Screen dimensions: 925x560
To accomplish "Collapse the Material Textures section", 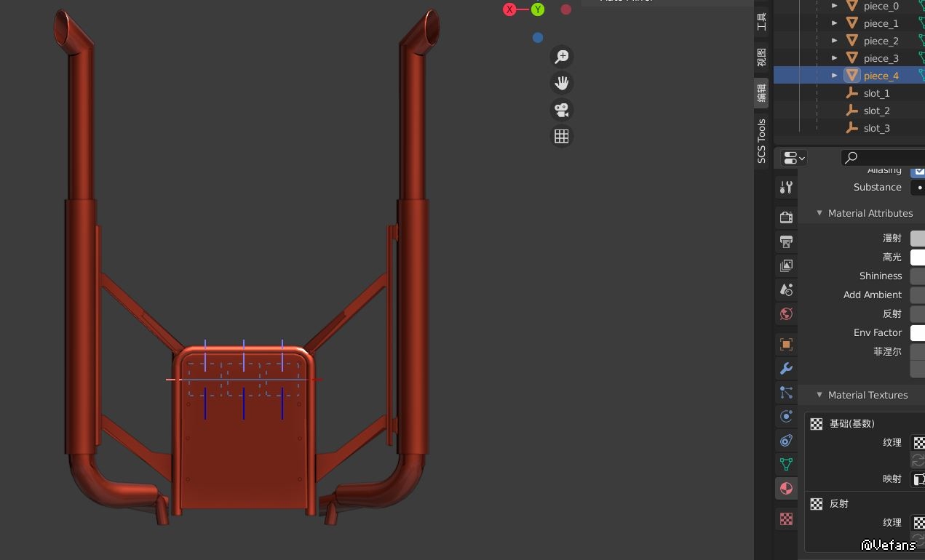I will click(819, 396).
